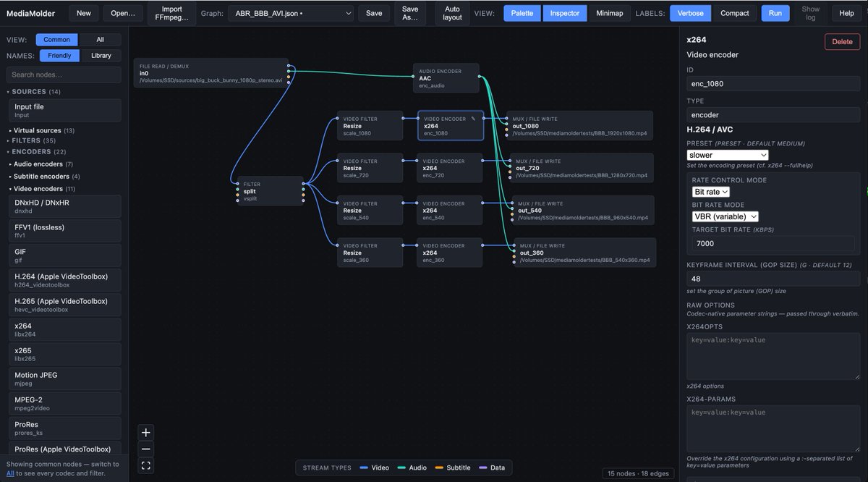Click the All link in palette footer
The image size is (868, 482).
pos(10,473)
